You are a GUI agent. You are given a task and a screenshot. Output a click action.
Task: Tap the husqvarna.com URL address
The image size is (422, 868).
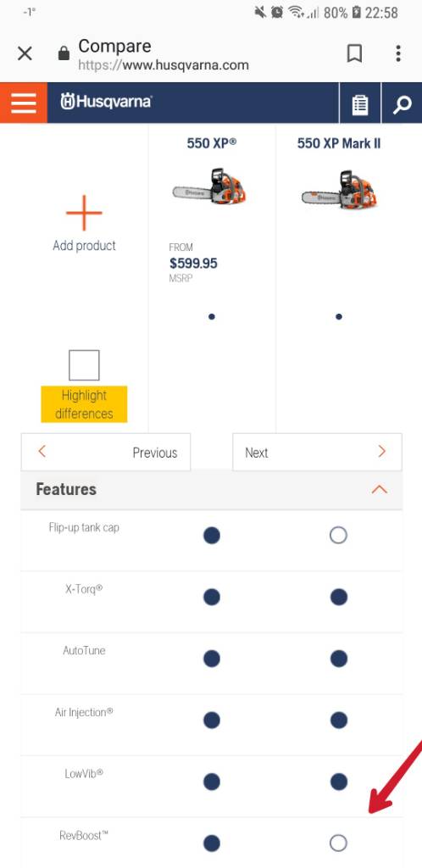[164, 65]
